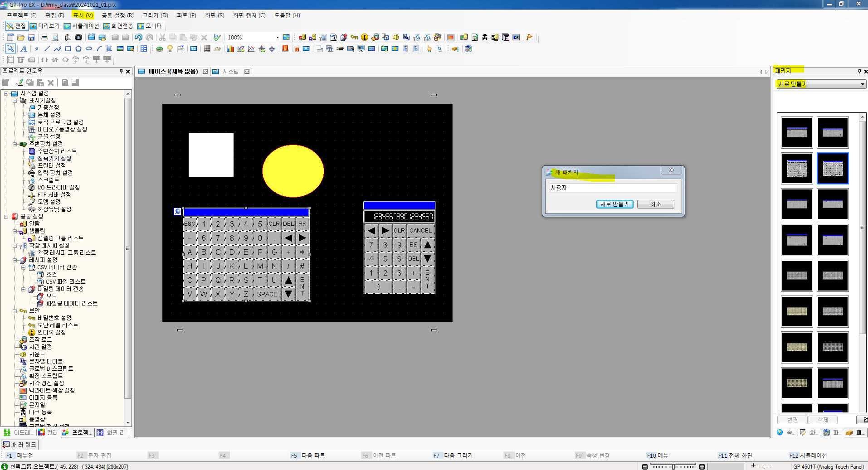Click the Print toolbar icon

coord(44,37)
